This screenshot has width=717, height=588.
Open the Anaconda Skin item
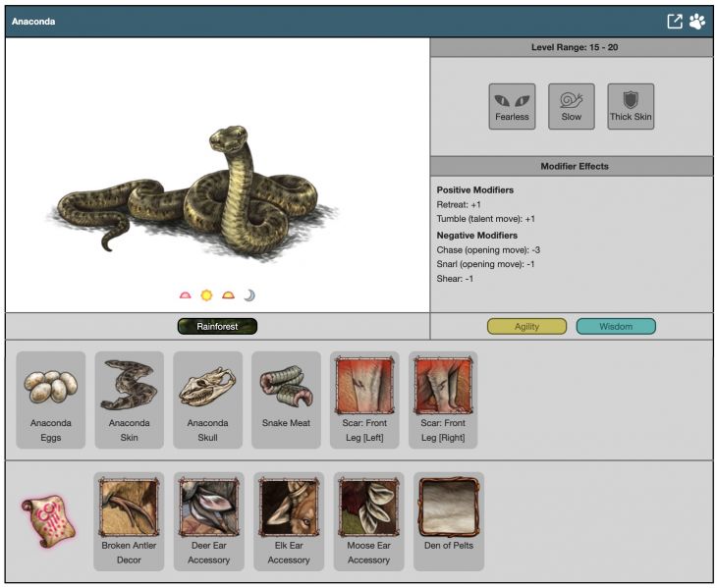[130, 400]
